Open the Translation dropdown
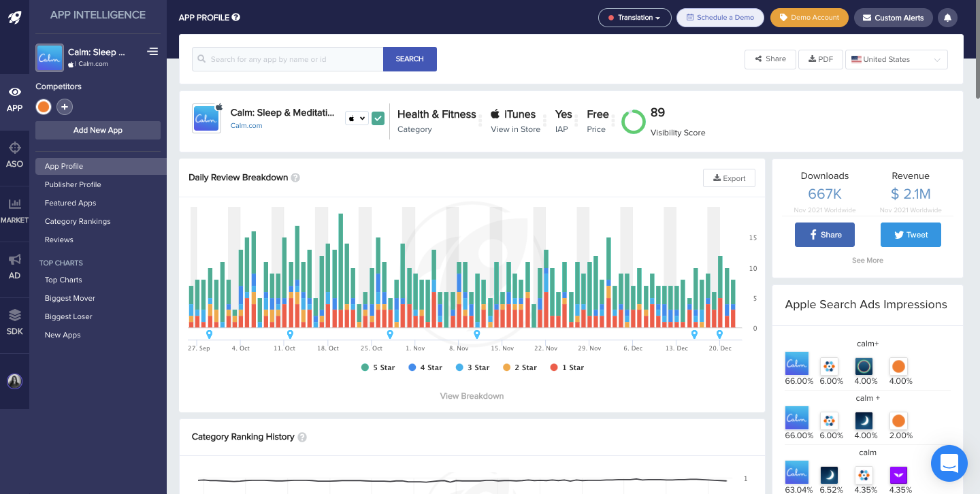The height and width of the screenshot is (494, 980). click(x=634, y=18)
